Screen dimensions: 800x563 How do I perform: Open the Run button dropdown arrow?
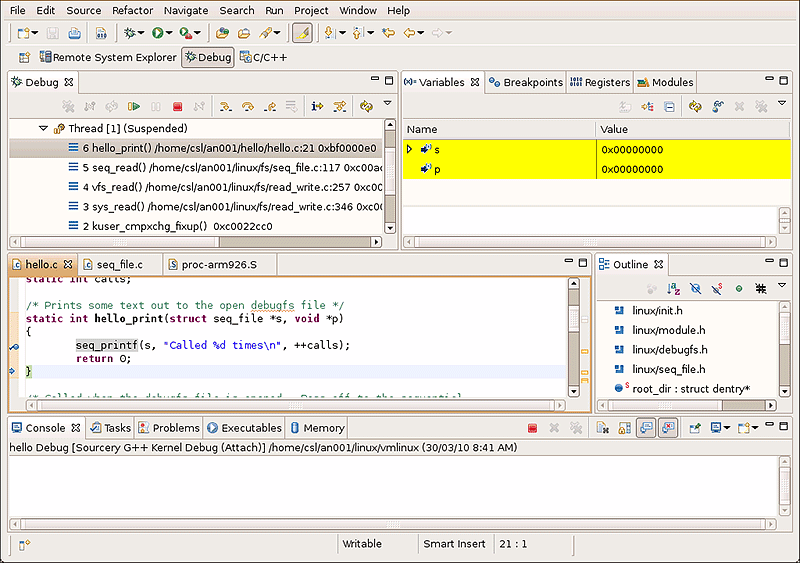click(x=170, y=33)
